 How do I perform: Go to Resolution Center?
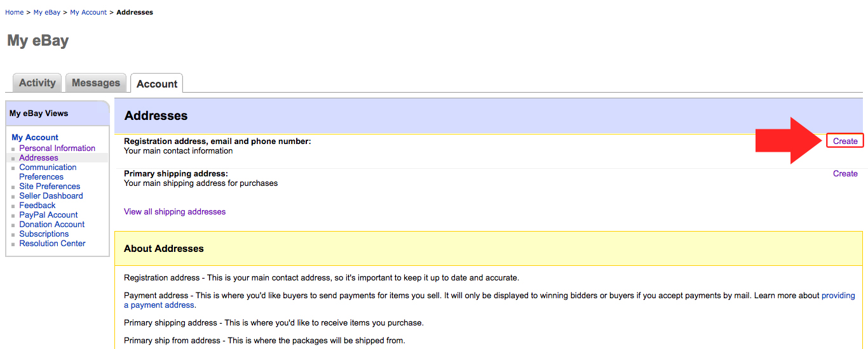[52, 244]
